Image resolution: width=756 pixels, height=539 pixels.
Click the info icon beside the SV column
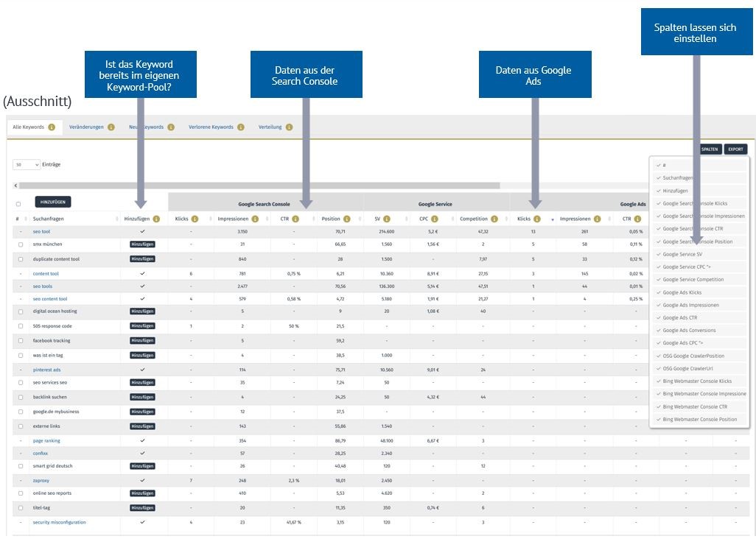pos(387,218)
